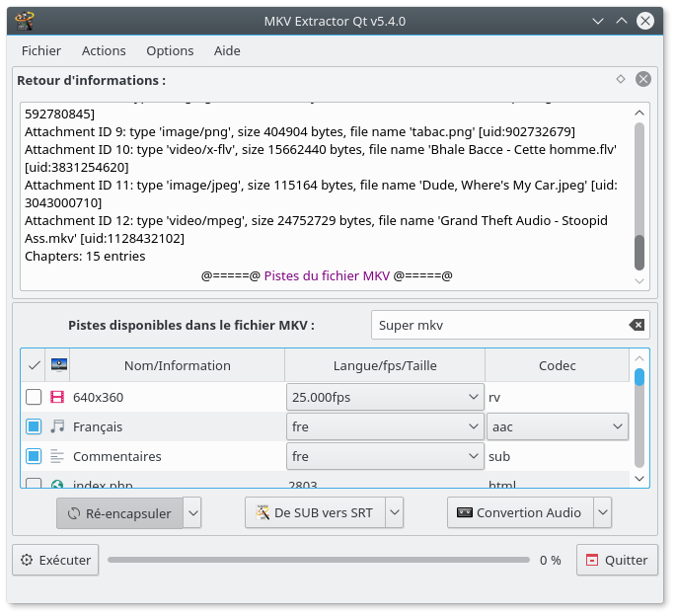Expand the Ré-encapsuler options arrow
This screenshot has width=676, height=616.
192,513
